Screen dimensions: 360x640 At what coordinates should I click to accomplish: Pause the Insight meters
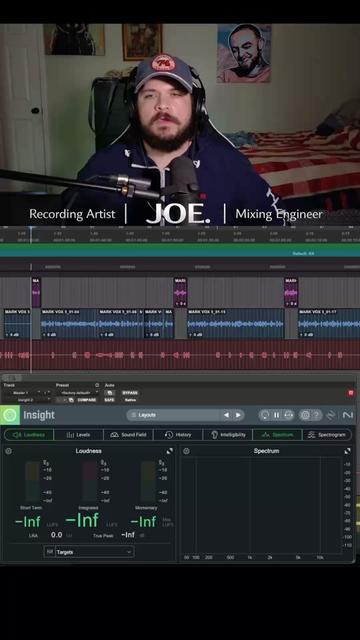click(277, 415)
